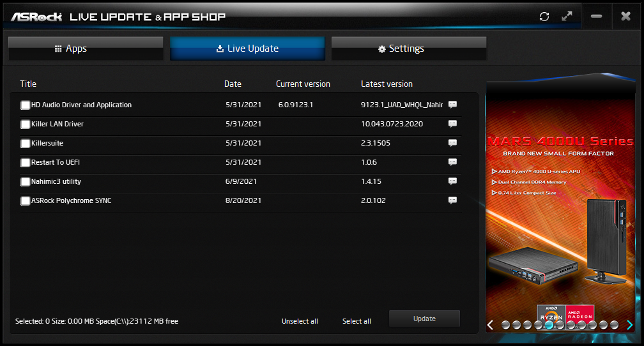Open release notes for ASRock Polychrome SYNC
Image resolution: width=644 pixels, height=346 pixels.
452,200
